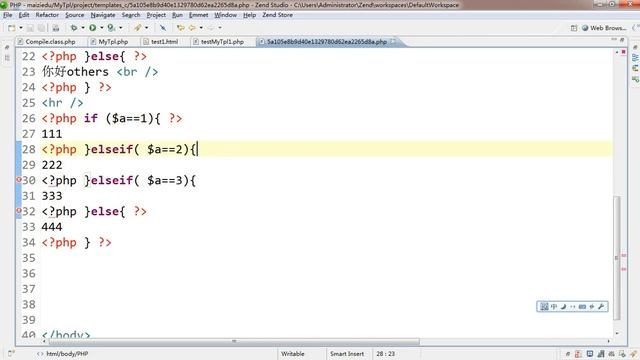Viewport: 640px width, 360px height.
Task: Close the 5a105e8b9d40e...php editor tab
Action: click(393, 42)
